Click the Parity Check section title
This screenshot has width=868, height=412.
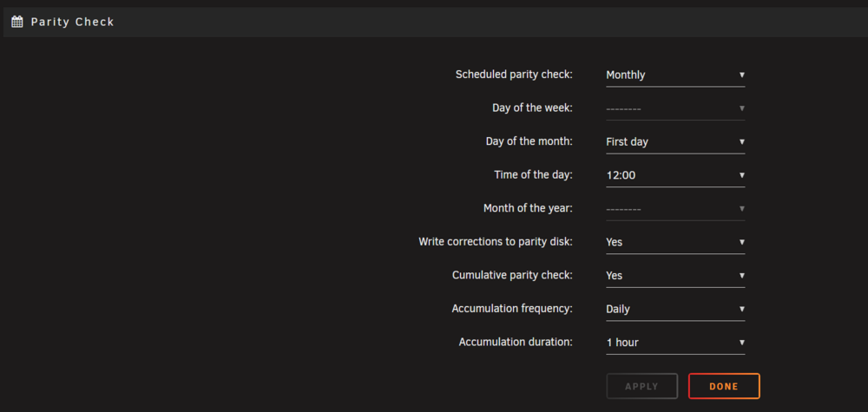coord(73,23)
